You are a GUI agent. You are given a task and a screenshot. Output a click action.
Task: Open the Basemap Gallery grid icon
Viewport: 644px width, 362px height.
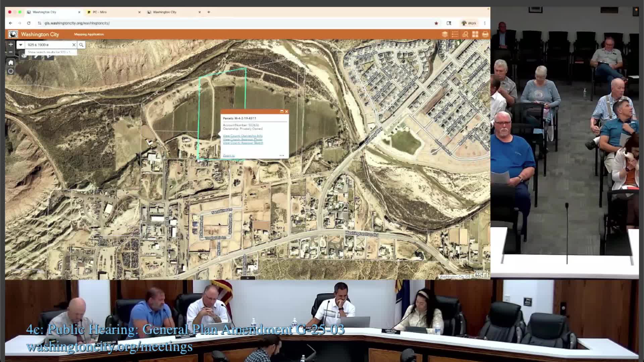475,34
